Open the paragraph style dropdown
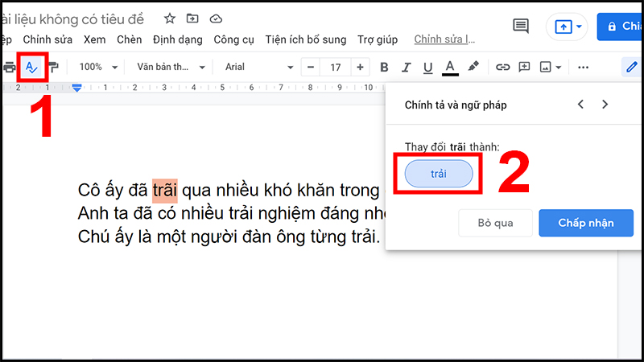644x362 pixels. (171, 67)
